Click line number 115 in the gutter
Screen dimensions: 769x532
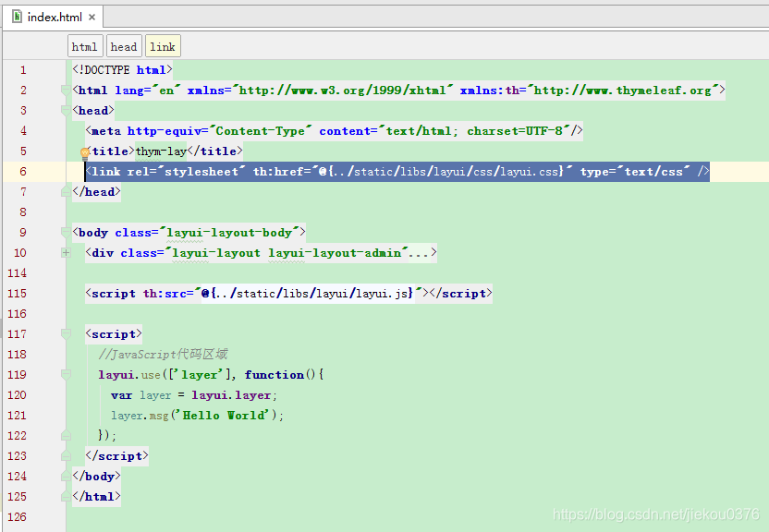click(x=18, y=294)
